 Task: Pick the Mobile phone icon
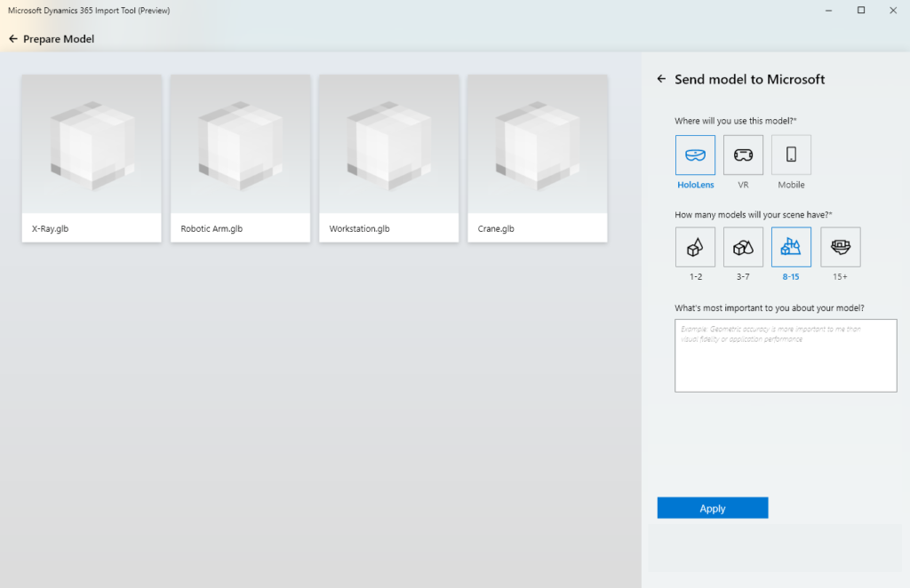tap(791, 155)
